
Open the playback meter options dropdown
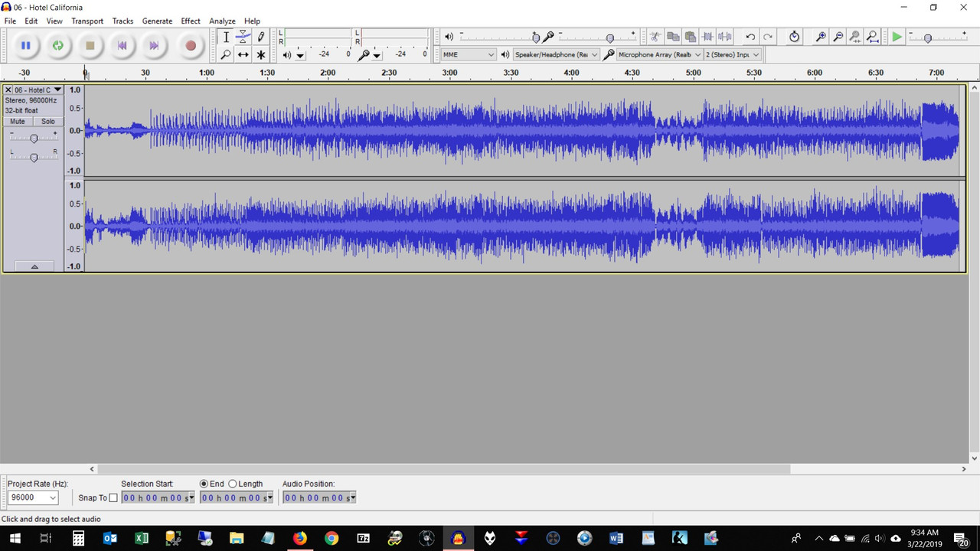point(300,55)
